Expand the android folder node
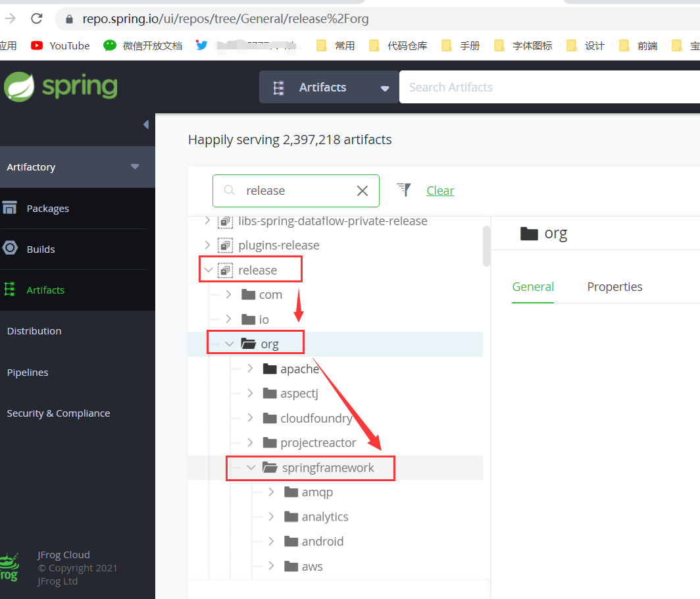The height and width of the screenshot is (599, 700). click(x=271, y=541)
